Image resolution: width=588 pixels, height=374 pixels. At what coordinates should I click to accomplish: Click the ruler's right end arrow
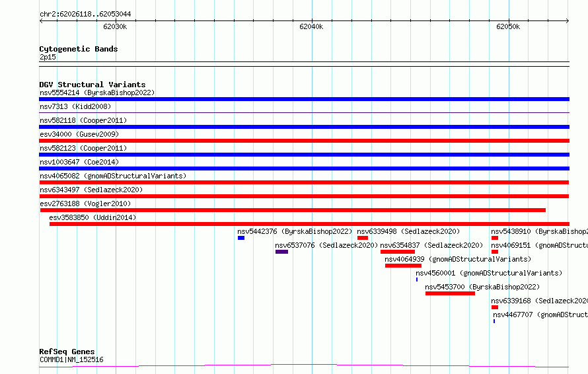(568, 21)
